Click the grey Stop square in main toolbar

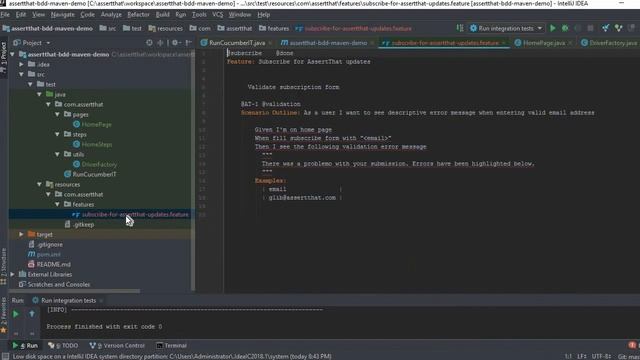click(x=590, y=28)
